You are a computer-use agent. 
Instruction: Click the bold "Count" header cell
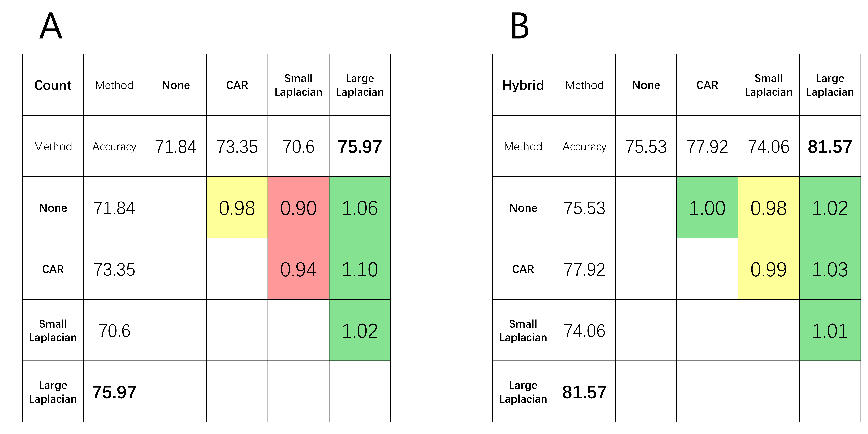pyautogui.click(x=53, y=85)
